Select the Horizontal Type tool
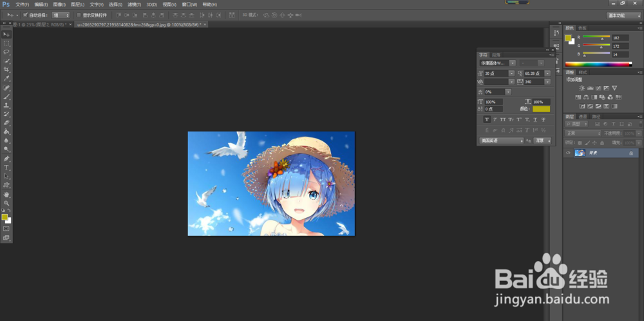Viewport: 644px width, 321px height. click(6, 168)
